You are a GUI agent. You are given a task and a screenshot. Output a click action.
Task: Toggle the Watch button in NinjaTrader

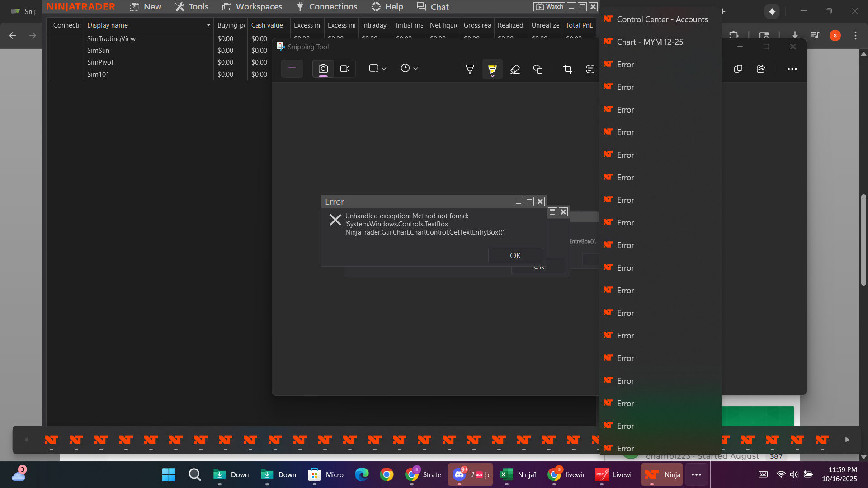549,7
